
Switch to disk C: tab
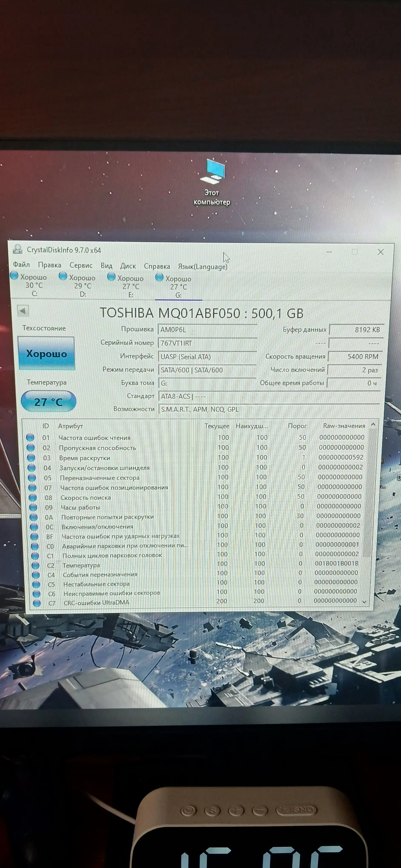[x=29, y=285]
